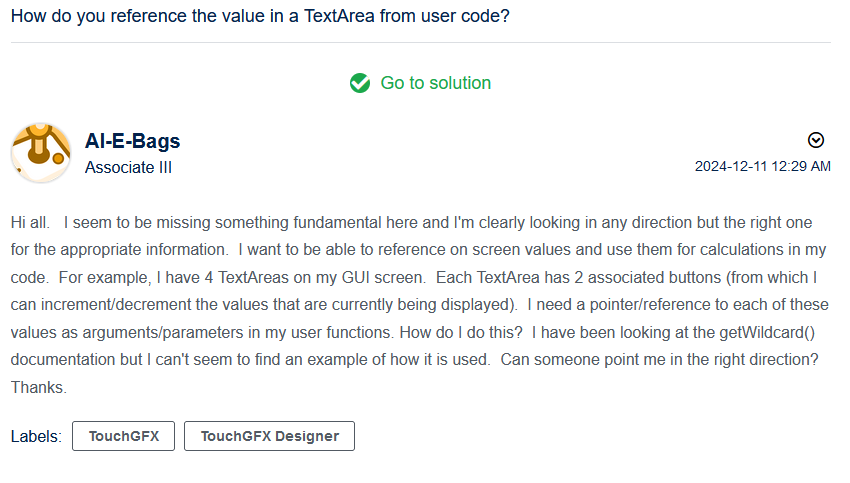Click the "Hi all." greeting text
850x483 pixels.
pos(31,222)
